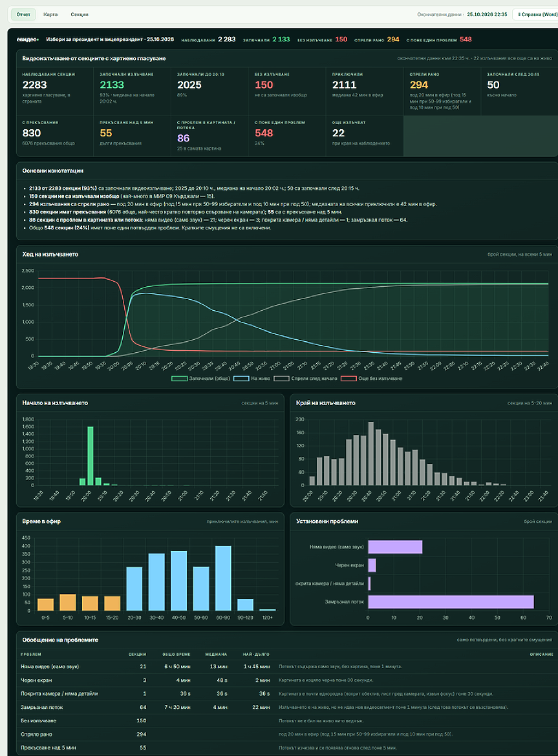The image size is (558, 756).
Task: Open the Започнали излъчване 2133 stat card
Action: (132, 91)
